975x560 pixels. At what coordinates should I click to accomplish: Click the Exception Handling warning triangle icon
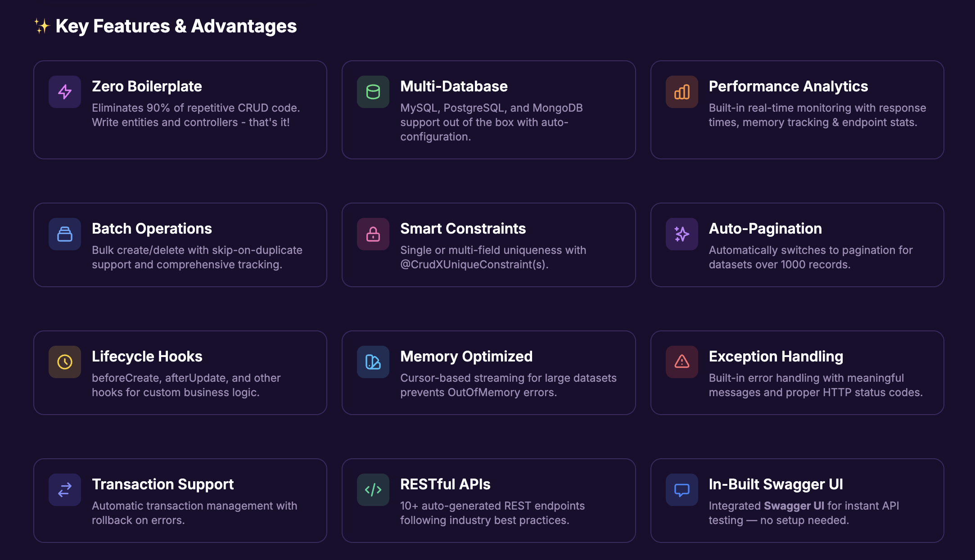[x=681, y=362]
